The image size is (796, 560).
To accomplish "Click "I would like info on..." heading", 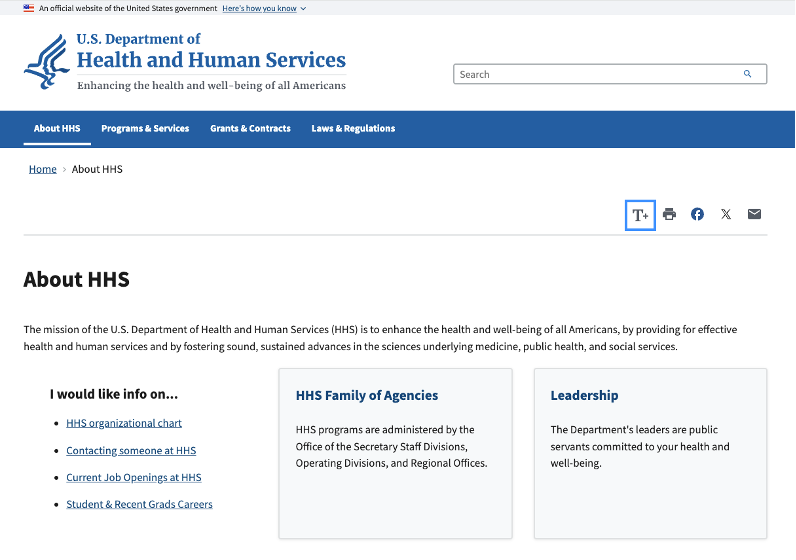I will point(114,394).
